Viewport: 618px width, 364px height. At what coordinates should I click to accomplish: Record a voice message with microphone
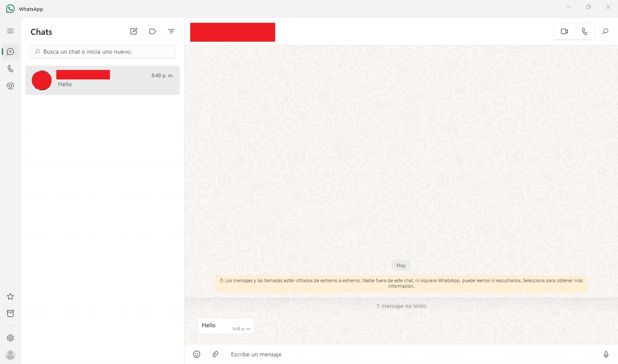pos(606,355)
